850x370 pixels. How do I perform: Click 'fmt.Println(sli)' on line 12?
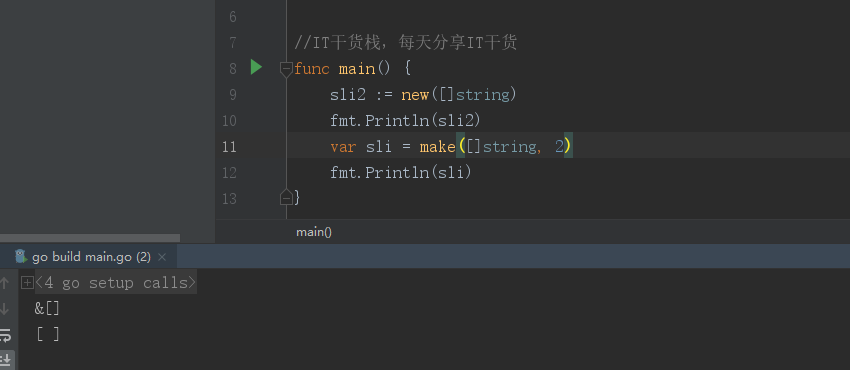[401, 172]
